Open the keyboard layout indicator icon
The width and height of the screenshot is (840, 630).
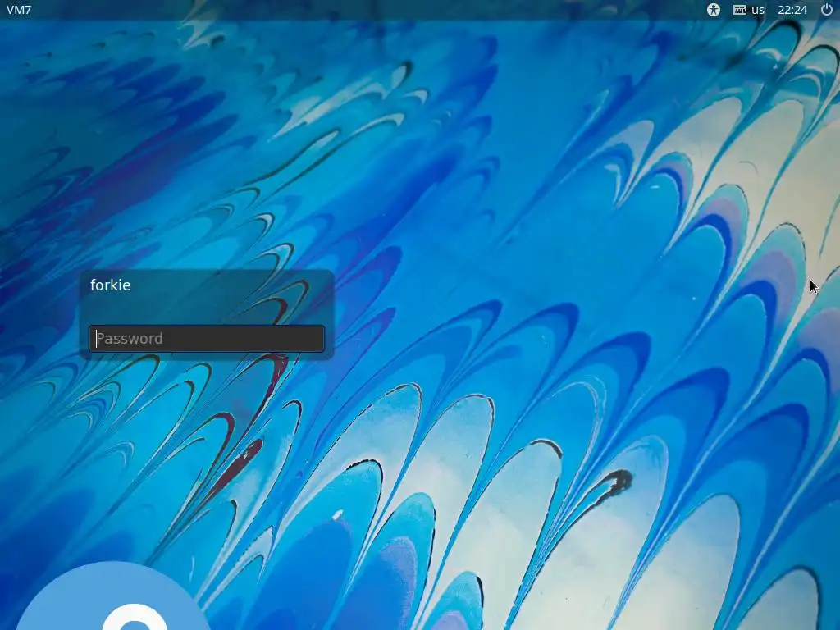coord(740,10)
